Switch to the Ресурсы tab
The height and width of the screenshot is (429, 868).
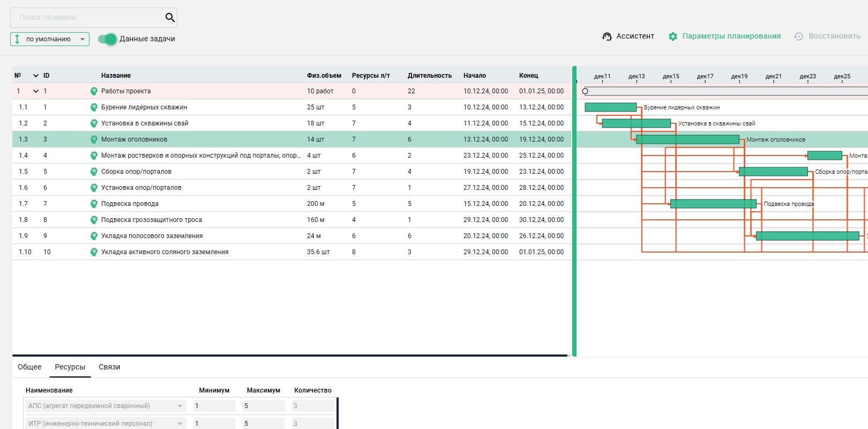pyautogui.click(x=70, y=367)
